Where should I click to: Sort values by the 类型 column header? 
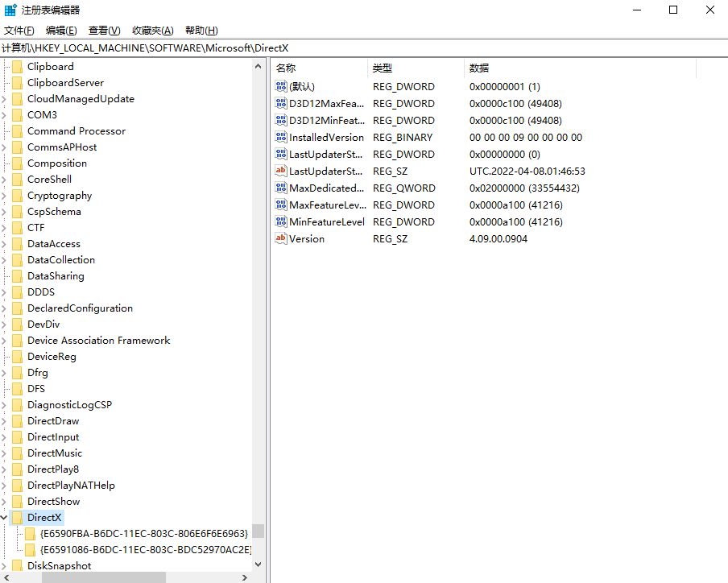tap(416, 68)
